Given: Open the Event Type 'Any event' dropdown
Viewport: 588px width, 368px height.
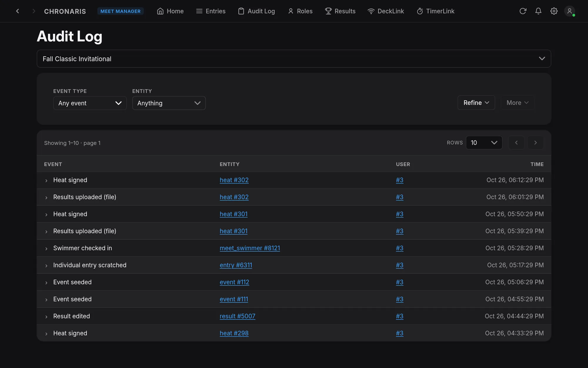Looking at the screenshot, I should [x=90, y=103].
